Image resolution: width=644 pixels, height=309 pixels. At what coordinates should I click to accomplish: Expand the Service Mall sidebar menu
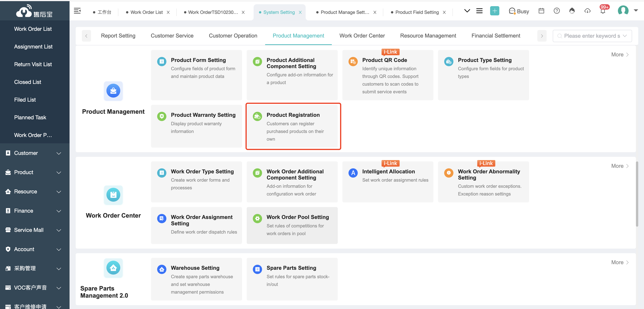click(x=35, y=230)
